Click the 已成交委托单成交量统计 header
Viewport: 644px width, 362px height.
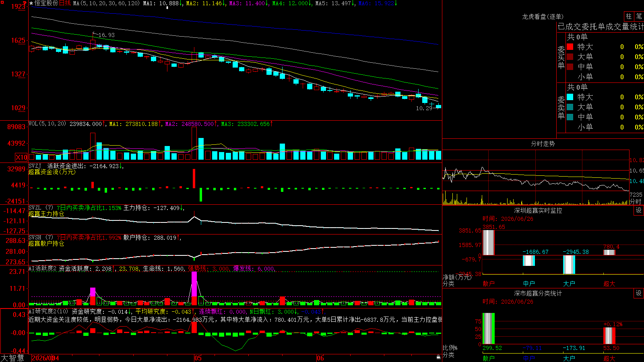coord(601,27)
